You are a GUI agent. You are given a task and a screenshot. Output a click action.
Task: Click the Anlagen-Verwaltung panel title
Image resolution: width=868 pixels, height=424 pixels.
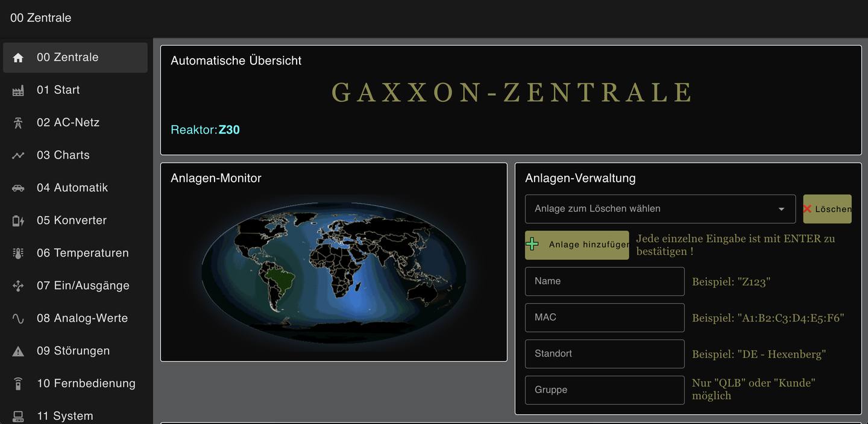(x=580, y=178)
